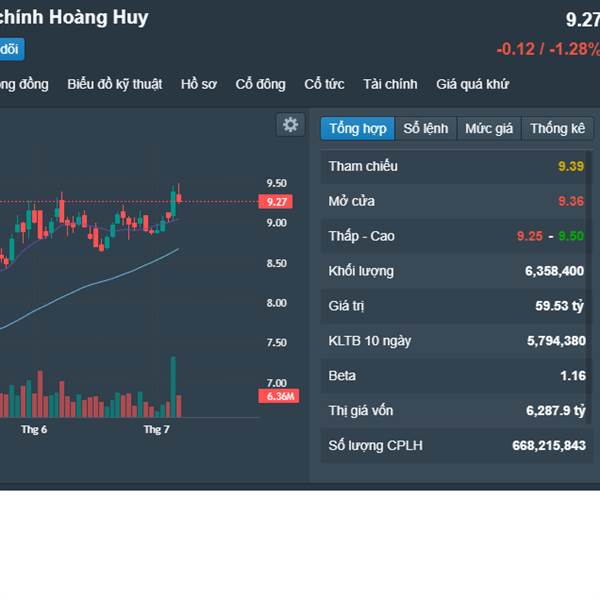Click the Thg 6 label on time axis
This screenshot has height=600, width=600.
pyautogui.click(x=35, y=429)
